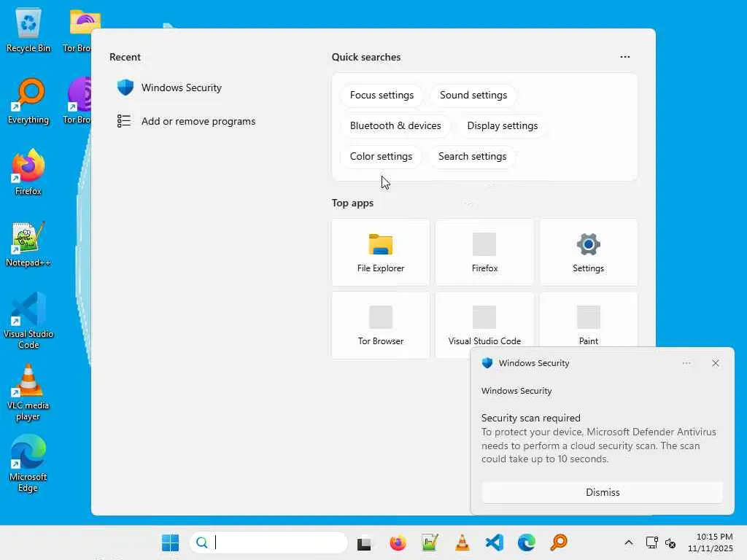The image size is (747, 560).
Task: Select Focus settings quick search
Action: pyautogui.click(x=382, y=96)
